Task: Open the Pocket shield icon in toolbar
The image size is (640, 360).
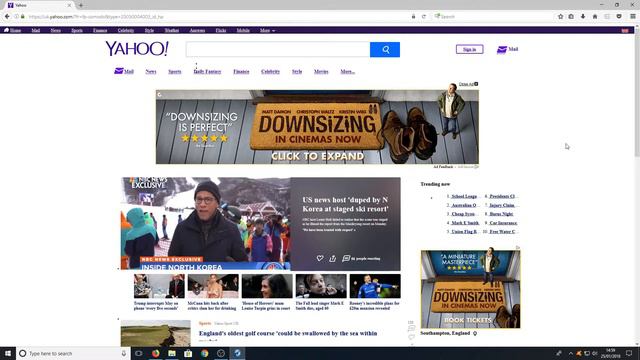Action: [x=619, y=17]
